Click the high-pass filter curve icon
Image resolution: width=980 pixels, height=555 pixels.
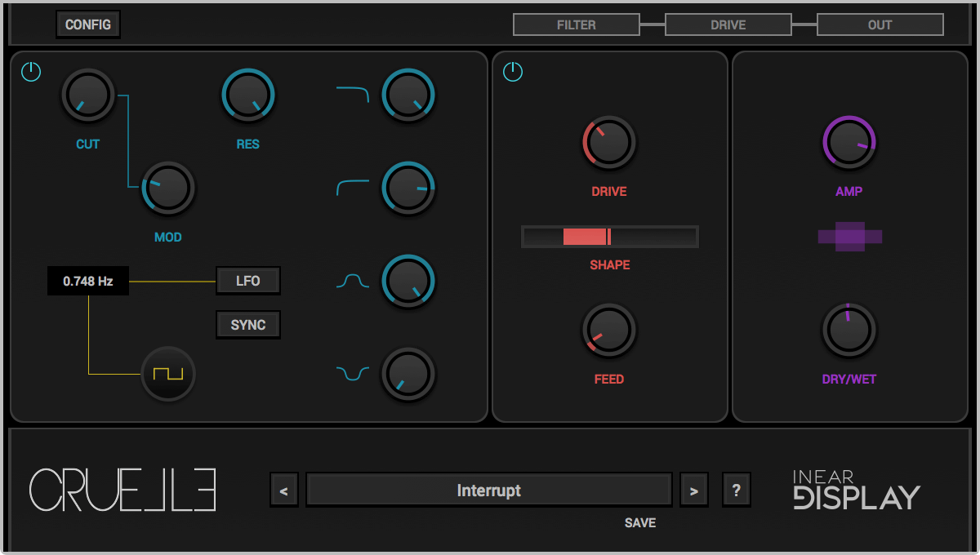353,189
